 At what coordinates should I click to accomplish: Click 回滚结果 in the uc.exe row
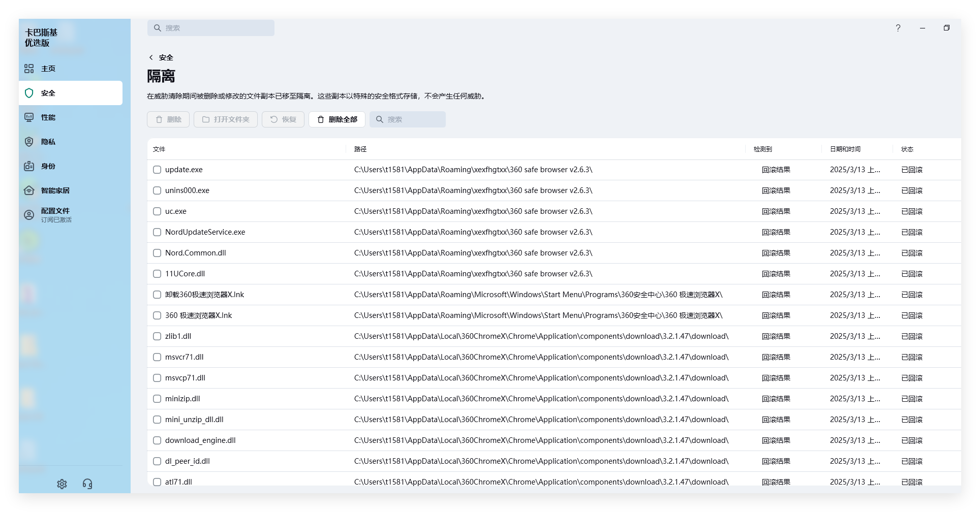point(776,211)
